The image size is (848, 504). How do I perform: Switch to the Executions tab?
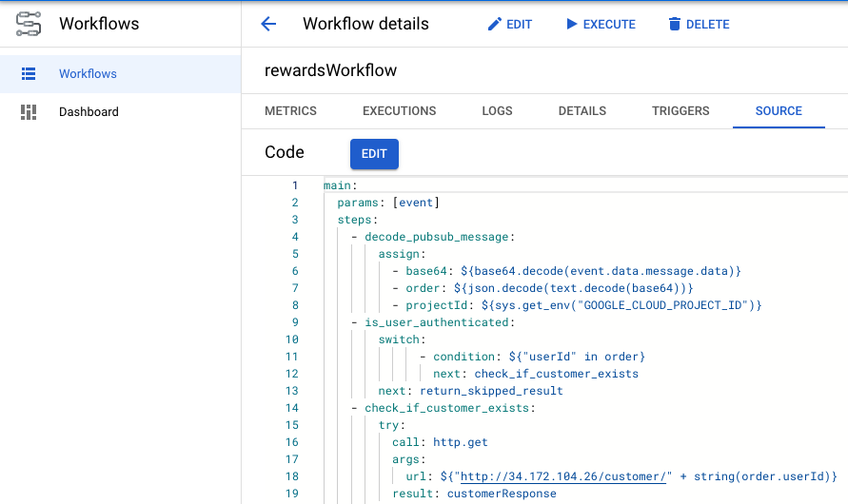pyautogui.click(x=399, y=110)
